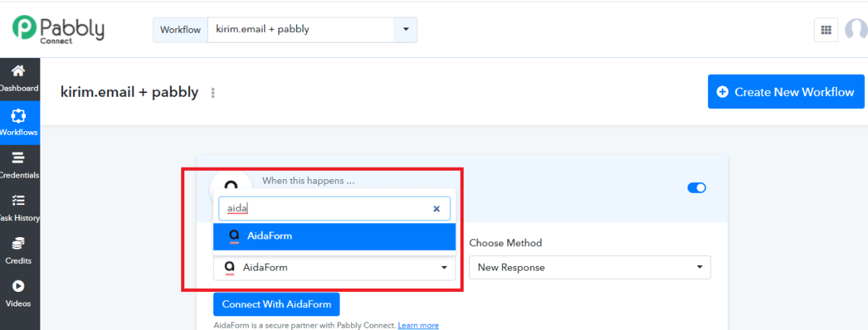Toggle the trigger step switch
The height and width of the screenshot is (330, 868).
tap(697, 187)
